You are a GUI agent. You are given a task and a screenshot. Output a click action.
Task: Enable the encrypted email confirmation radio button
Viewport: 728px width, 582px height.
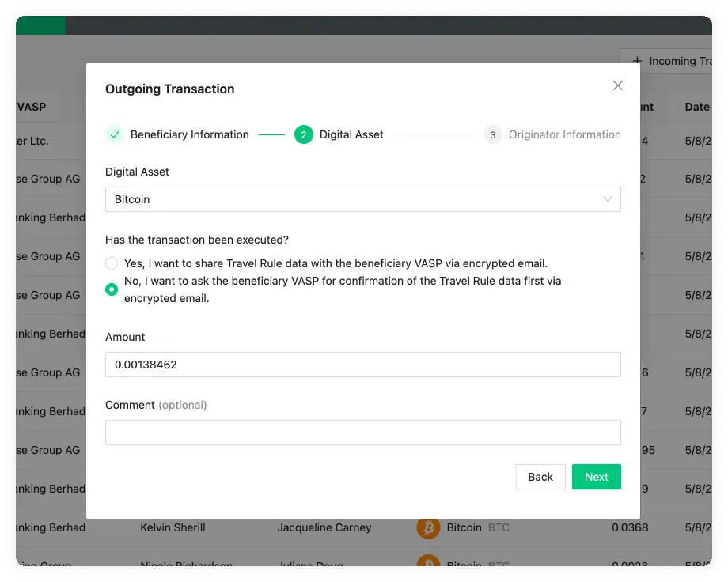tap(112, 289)
